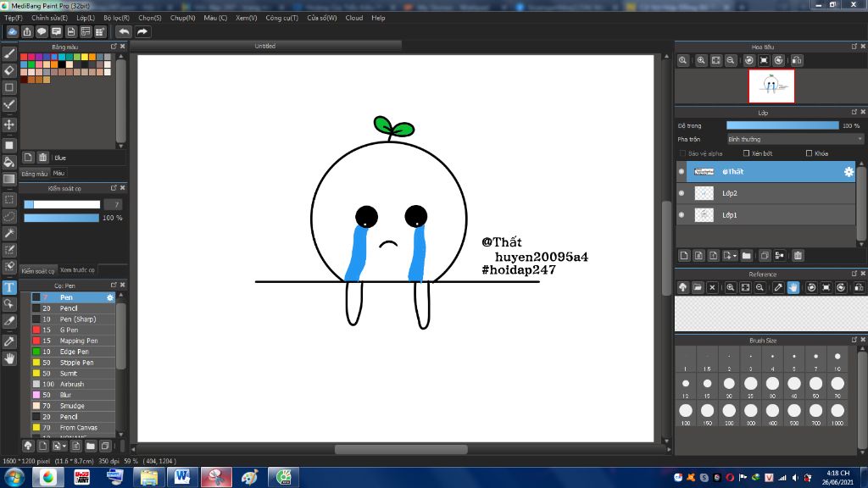Select the Move tool
This screenshot has width=868, height=488.
click(9, 125)
